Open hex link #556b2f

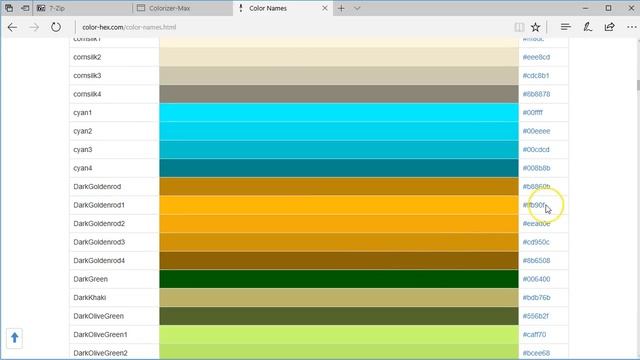[x=536, y=316]
